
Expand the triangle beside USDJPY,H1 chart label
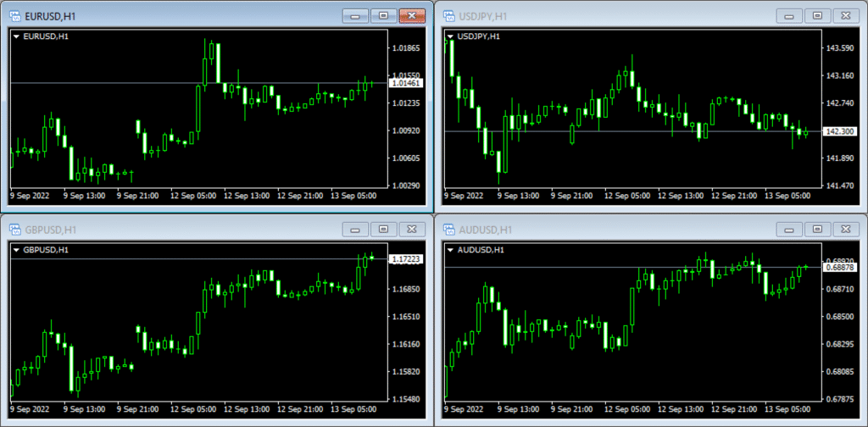click(x=450, y=36)
